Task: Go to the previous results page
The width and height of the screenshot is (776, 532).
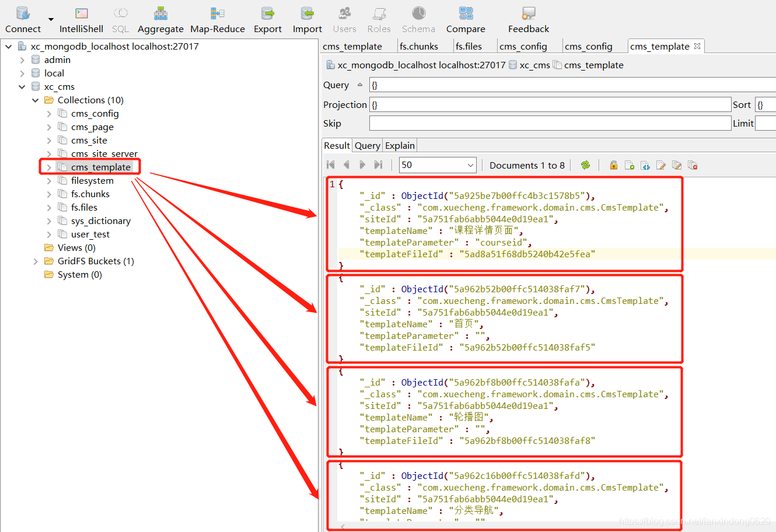Action: pos(347,165)
